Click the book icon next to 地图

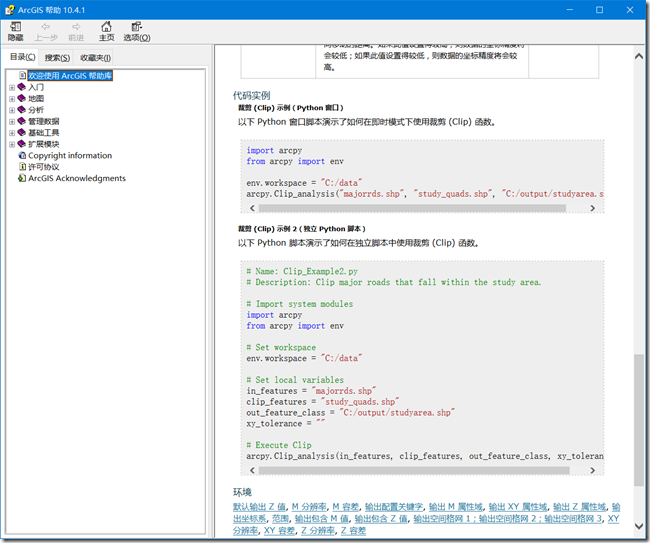(22, 98)
